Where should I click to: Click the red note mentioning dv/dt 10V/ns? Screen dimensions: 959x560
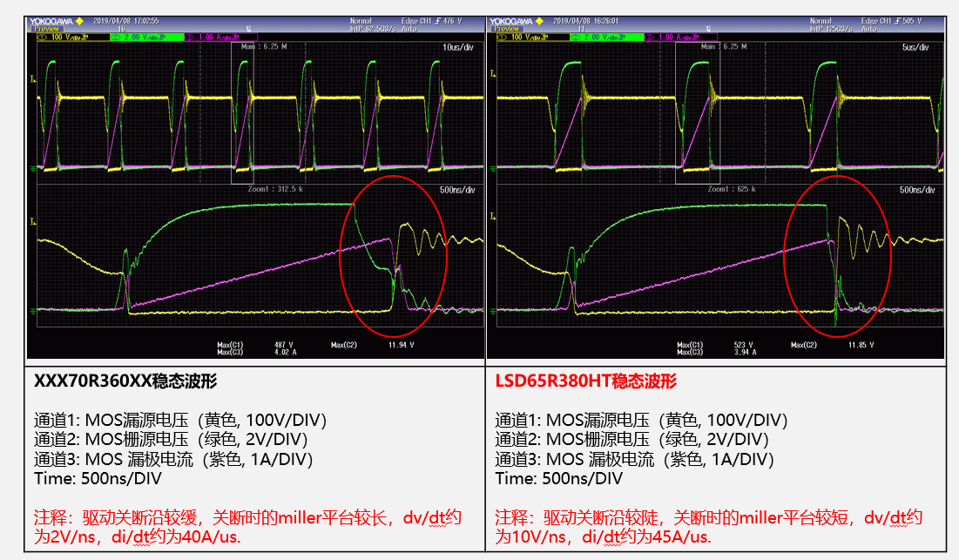click(x=709, y=527)
